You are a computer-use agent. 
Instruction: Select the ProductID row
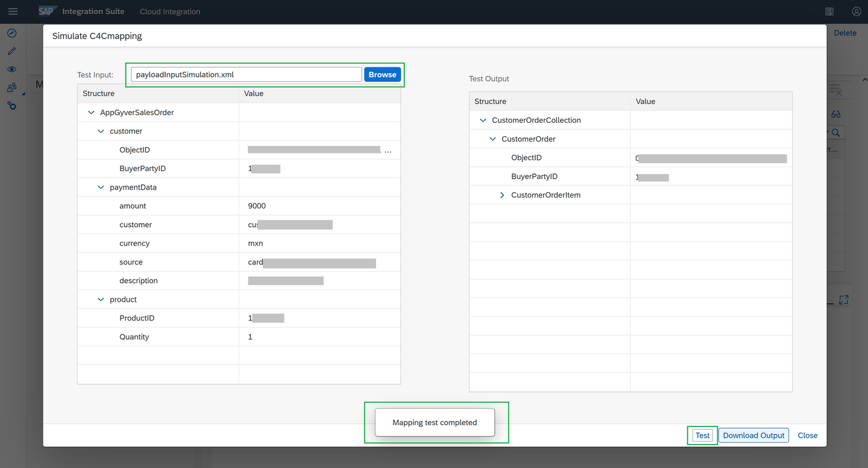click(239, 318)
